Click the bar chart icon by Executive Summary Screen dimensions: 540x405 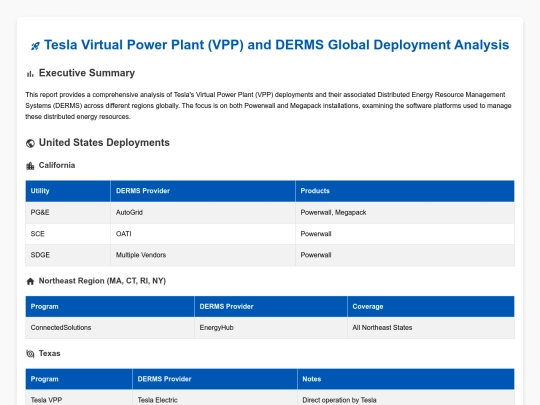click(x=30, y=74)
